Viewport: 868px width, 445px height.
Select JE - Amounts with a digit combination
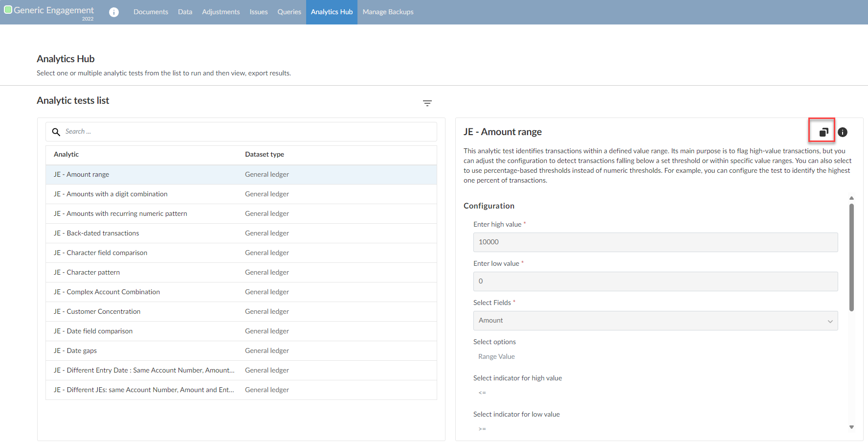point(241,194)
